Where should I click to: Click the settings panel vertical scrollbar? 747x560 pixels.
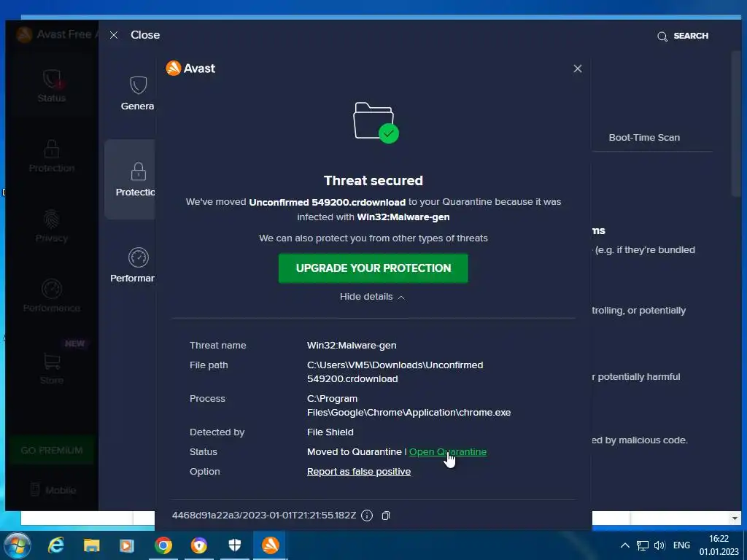click(x=737, y=124)
